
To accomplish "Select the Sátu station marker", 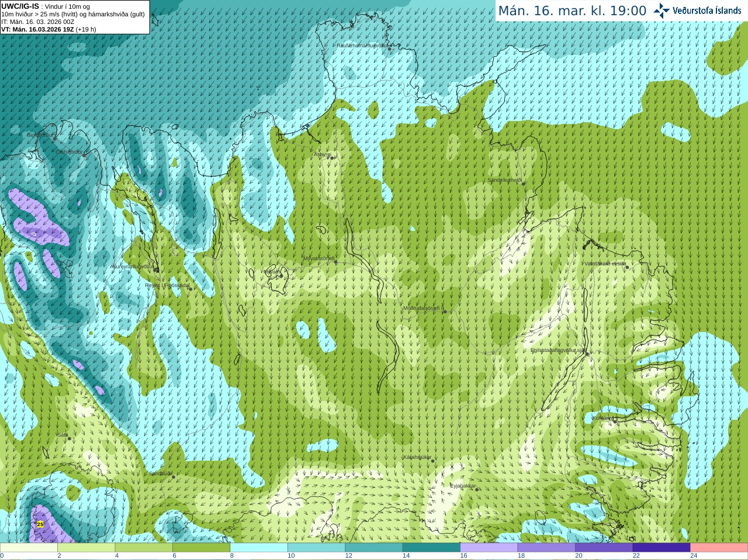I will pyautogui.click(x=70, y=438).
